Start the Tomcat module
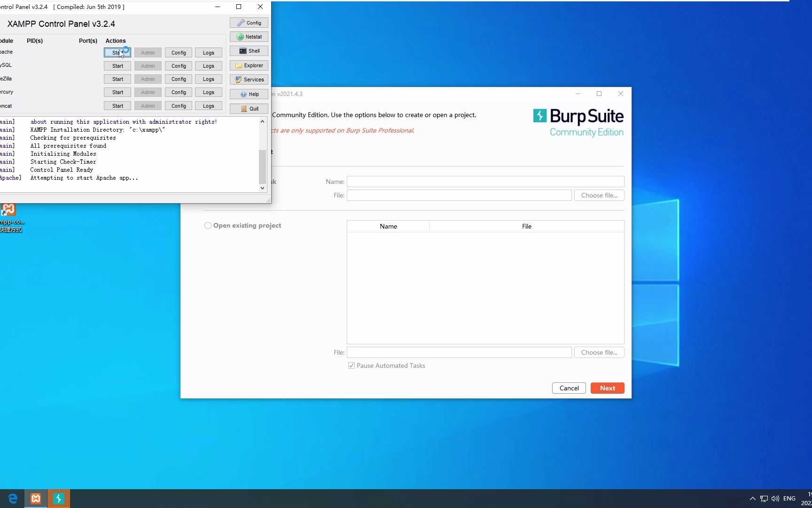This screenshot has width=812, height=508. pyautogui.click(x=117, y=106)
